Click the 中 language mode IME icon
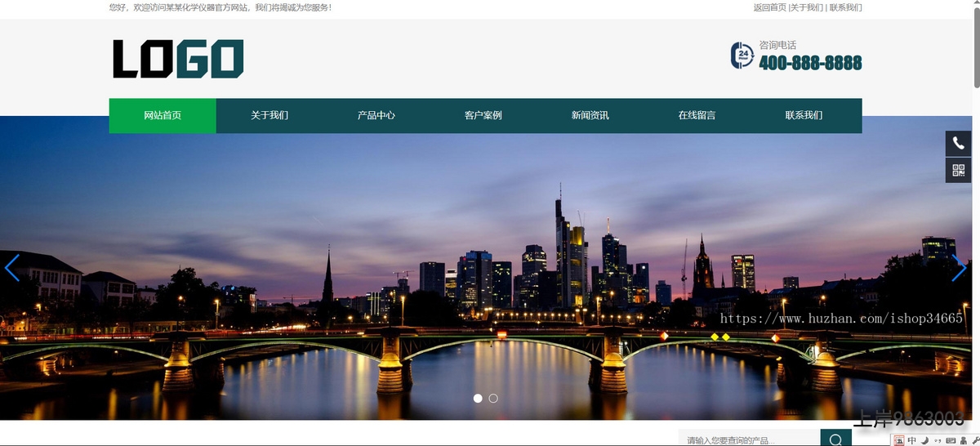The image size is (980, 446). click(x=912, y=440)
